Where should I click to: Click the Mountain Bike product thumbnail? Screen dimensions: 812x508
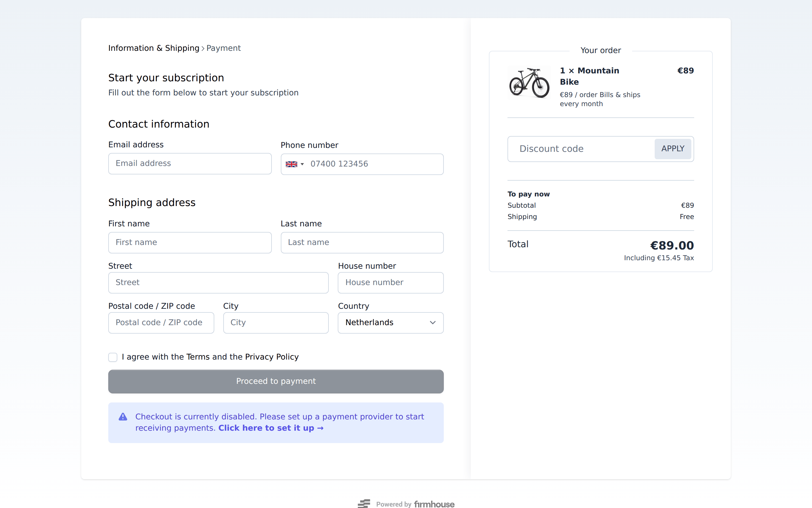[529, 83]
